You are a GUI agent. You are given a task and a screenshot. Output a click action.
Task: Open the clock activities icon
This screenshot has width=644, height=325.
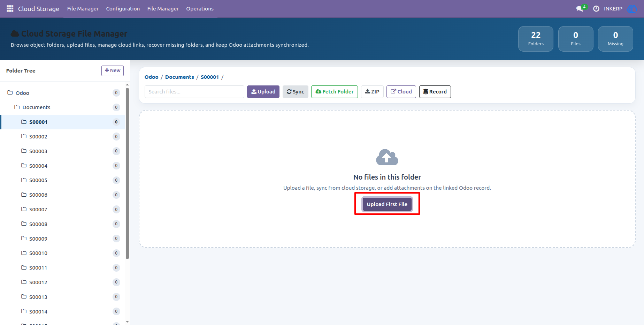(596, 9)
